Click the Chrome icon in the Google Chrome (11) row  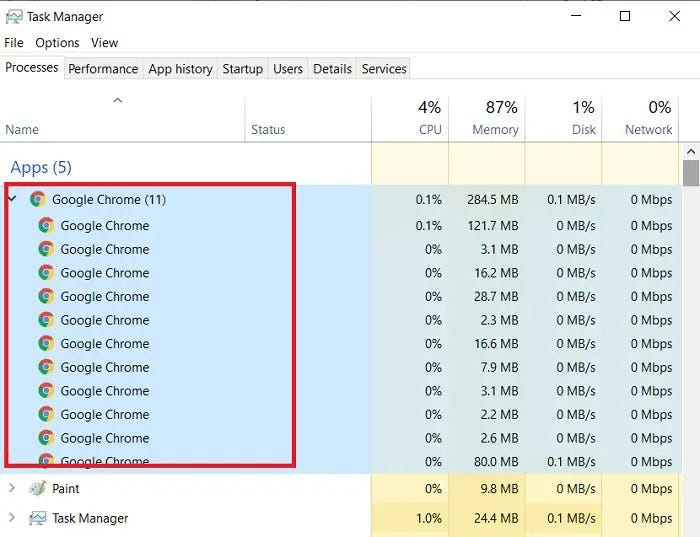[x=38, y=199]
